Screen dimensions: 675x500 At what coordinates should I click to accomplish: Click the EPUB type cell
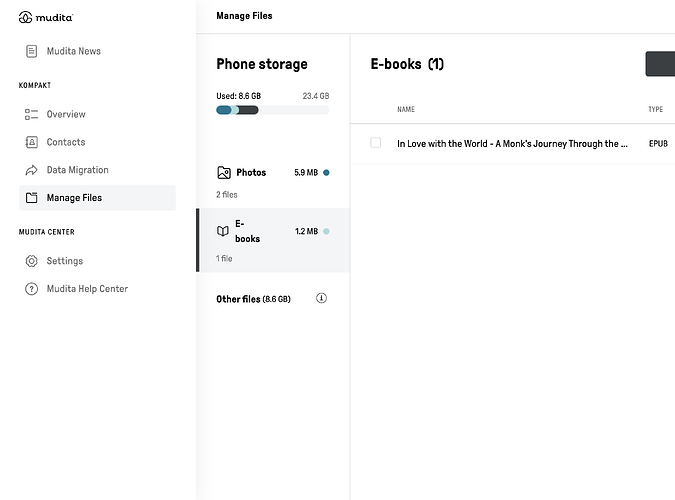tap(658, 143)
